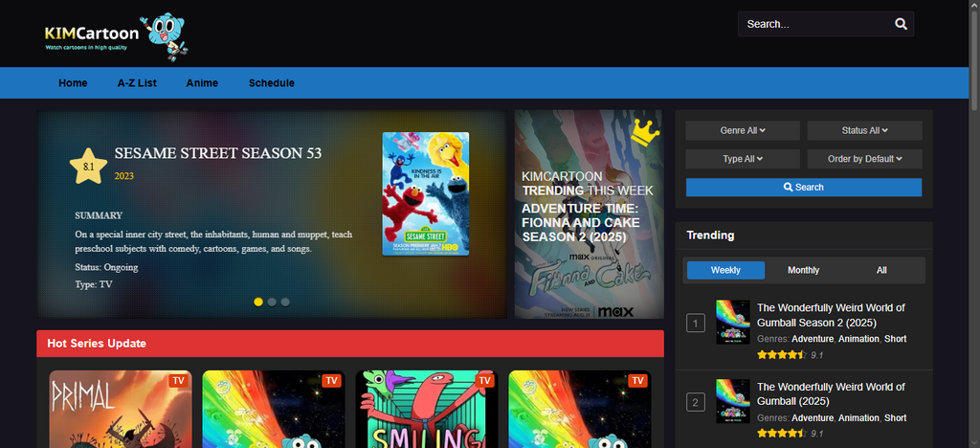Open the A-Z List menu item
The height and width of the screenshot is (448, 980).
137,83
